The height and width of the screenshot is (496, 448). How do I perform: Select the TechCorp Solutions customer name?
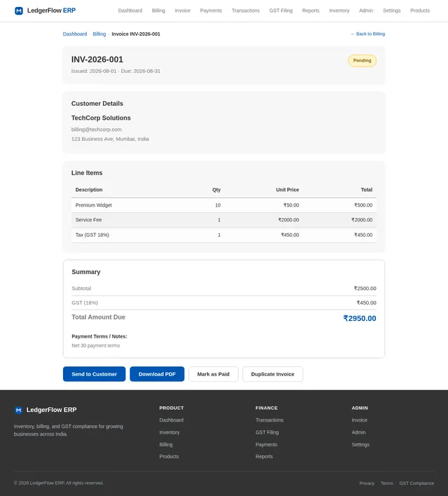[x=101, y=118]
